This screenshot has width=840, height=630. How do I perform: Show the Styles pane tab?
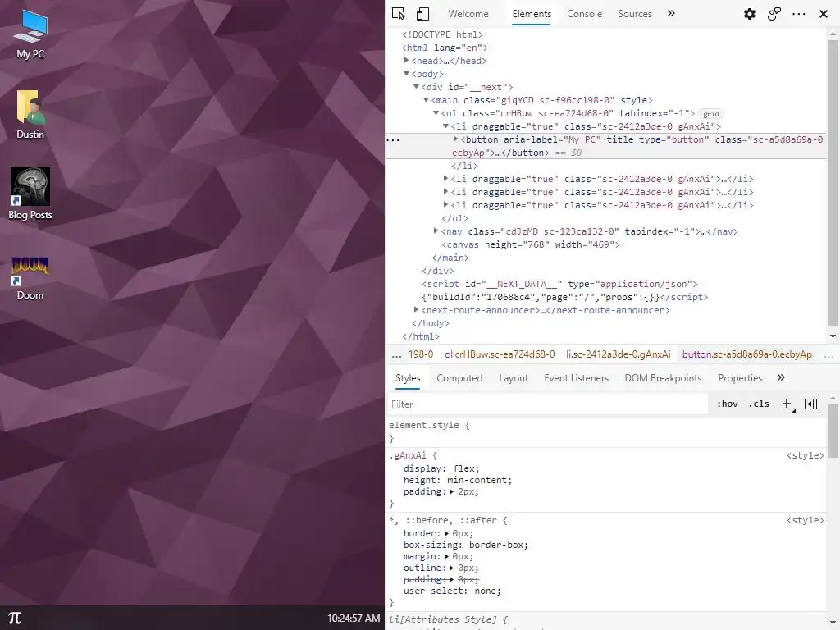coord(408,378)
